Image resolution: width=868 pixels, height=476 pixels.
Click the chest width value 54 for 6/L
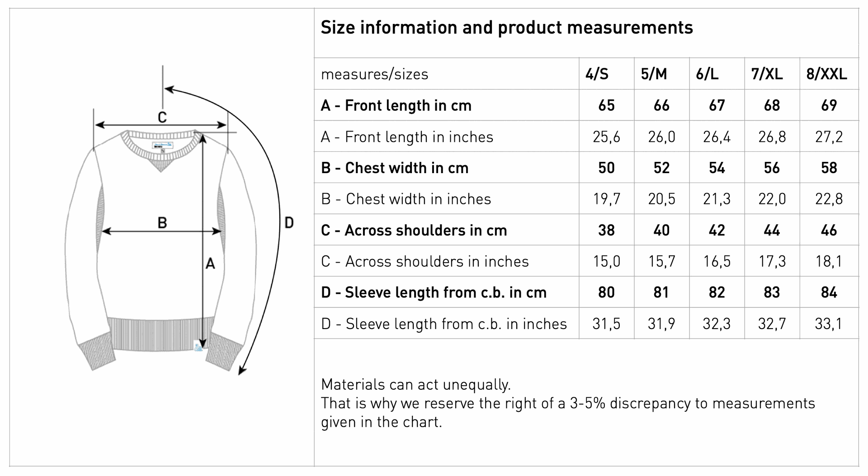point(717,168)
